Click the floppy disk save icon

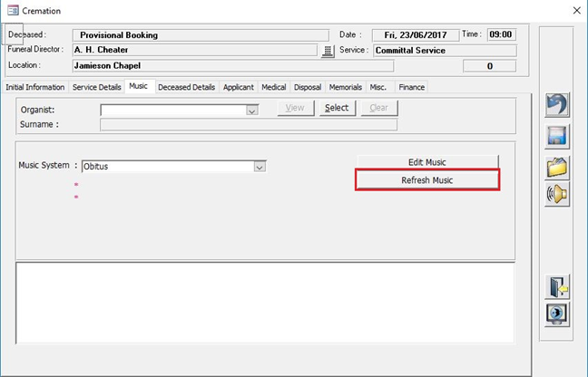pos(555,136)
